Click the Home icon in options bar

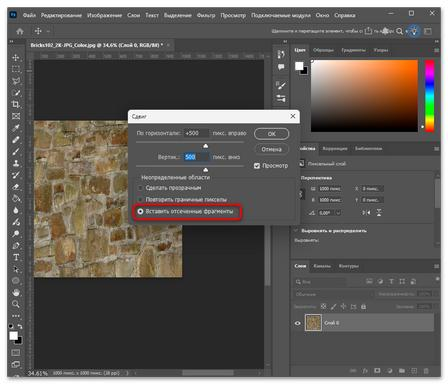tap(20, 31)
